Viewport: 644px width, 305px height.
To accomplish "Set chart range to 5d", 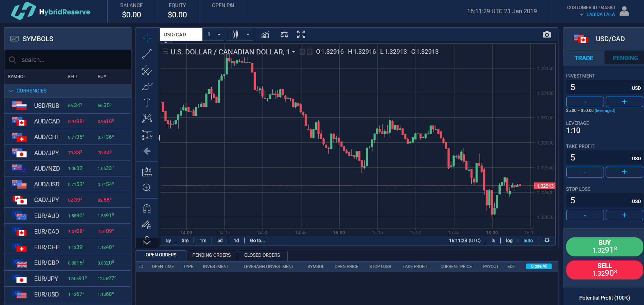I will (220, 240).
